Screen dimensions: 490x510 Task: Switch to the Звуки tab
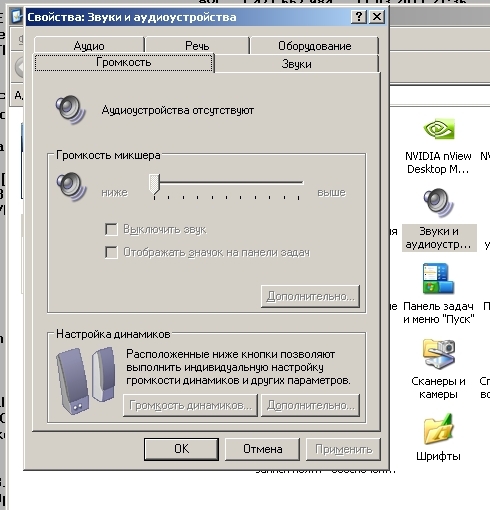coord(297,64)
